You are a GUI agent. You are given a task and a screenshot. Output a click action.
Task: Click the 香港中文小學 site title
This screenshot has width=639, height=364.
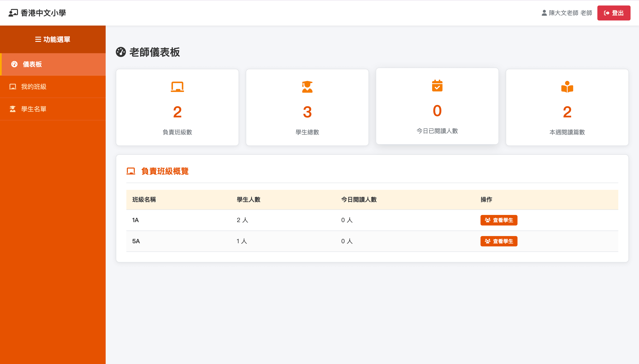pos(43,13)
